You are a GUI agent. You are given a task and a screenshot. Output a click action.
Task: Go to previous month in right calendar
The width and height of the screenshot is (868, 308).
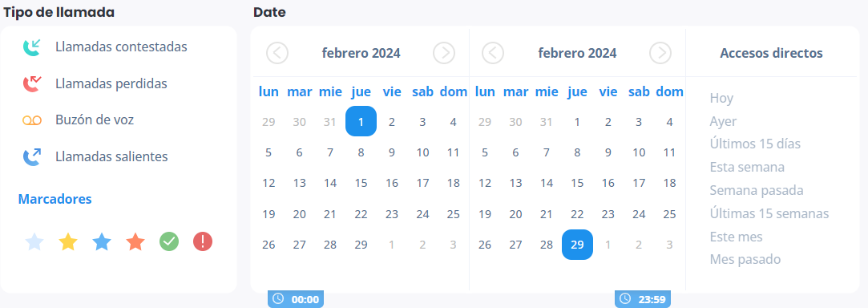tap(493, 53)
